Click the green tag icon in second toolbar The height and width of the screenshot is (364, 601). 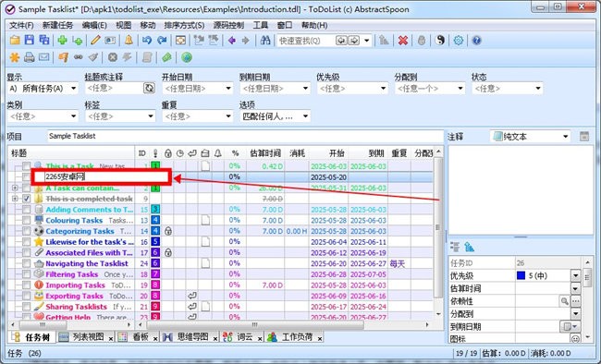(x=166, y=57)
